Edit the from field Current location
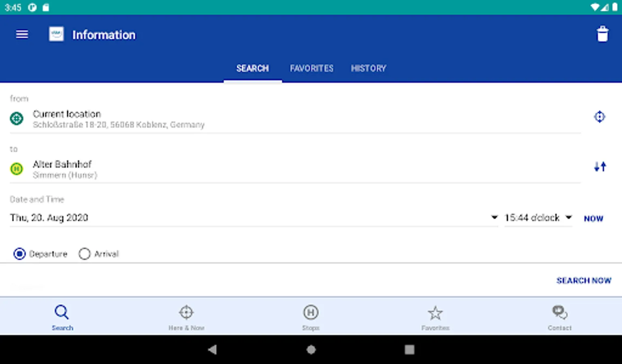622x364 pixels. pyautogui.click(x=295, y=119)
